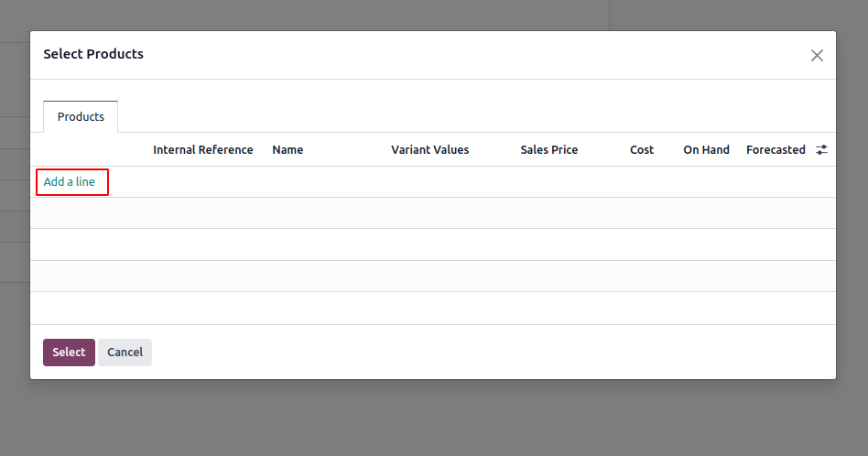Viewport: 868px width, 456px height.
Task: Click the Variant Values column header
Action: 429,150
